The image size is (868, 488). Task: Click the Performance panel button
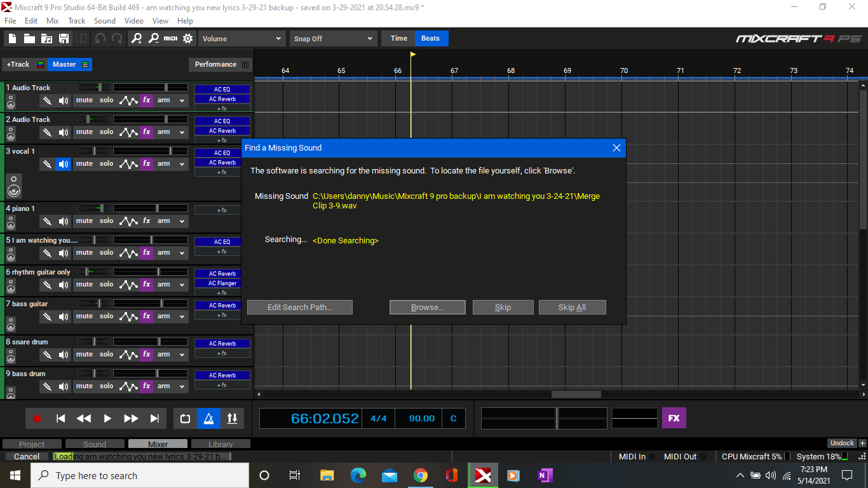[220, 64]
